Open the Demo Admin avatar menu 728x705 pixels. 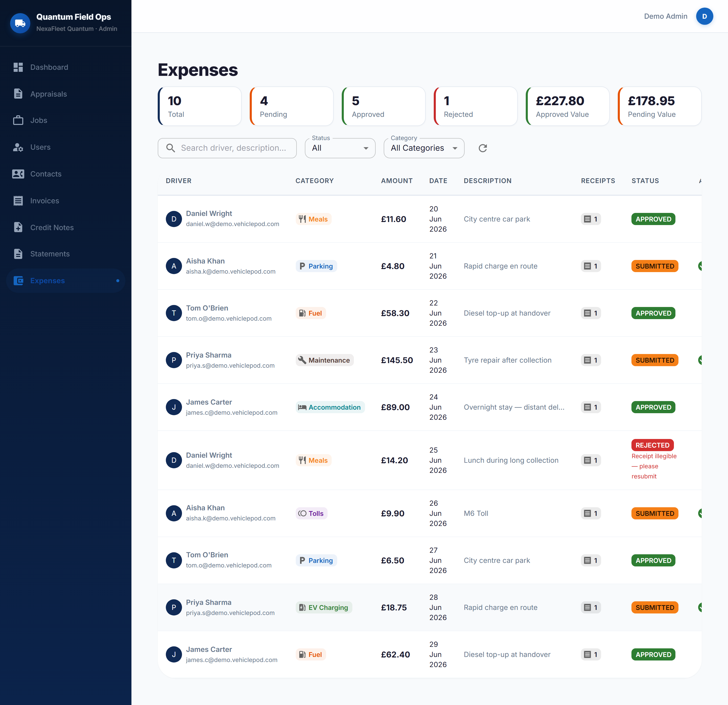point(704,16)
